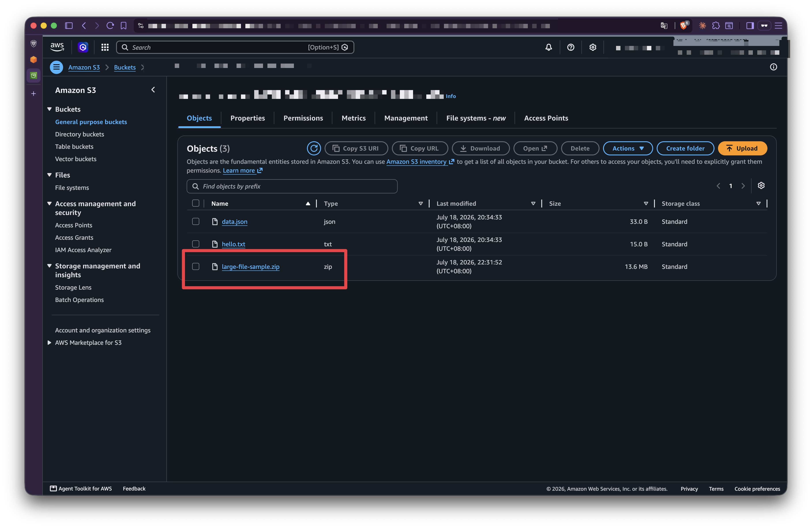Image resolution: width=812 pixels, height=528 pixels.
Task: Open AWS console settings gear
Action: point(593,47)
